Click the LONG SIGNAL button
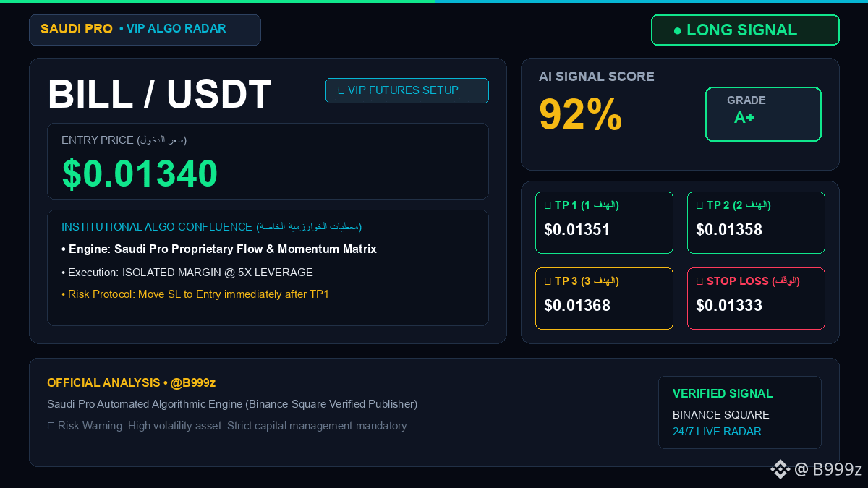868x488 pixels. pyautogui.click(x=745, y=30)
